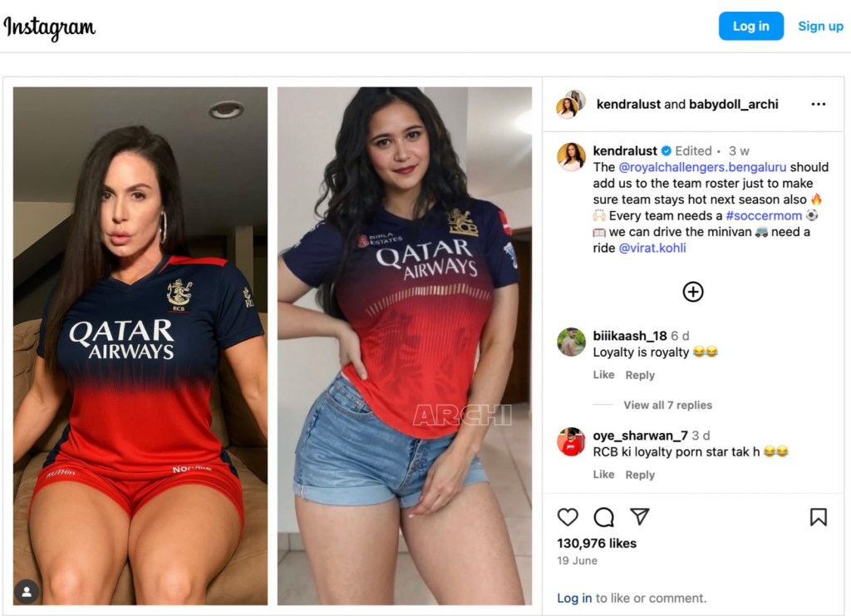Image resolution: width=851 pixels, height=616 pixels.
Task: Open the @royalchallengers.bengaluru mention
Action: pyautogui.click(x=702, y=167)
